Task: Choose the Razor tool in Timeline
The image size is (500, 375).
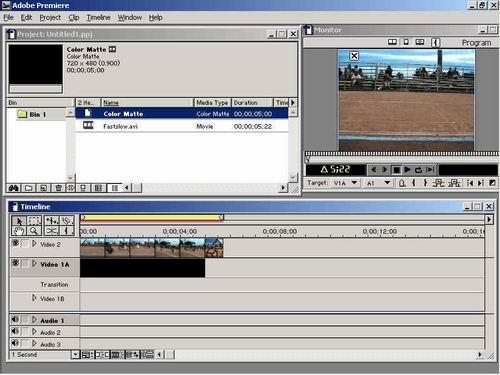Action: (x=52, y=230)
